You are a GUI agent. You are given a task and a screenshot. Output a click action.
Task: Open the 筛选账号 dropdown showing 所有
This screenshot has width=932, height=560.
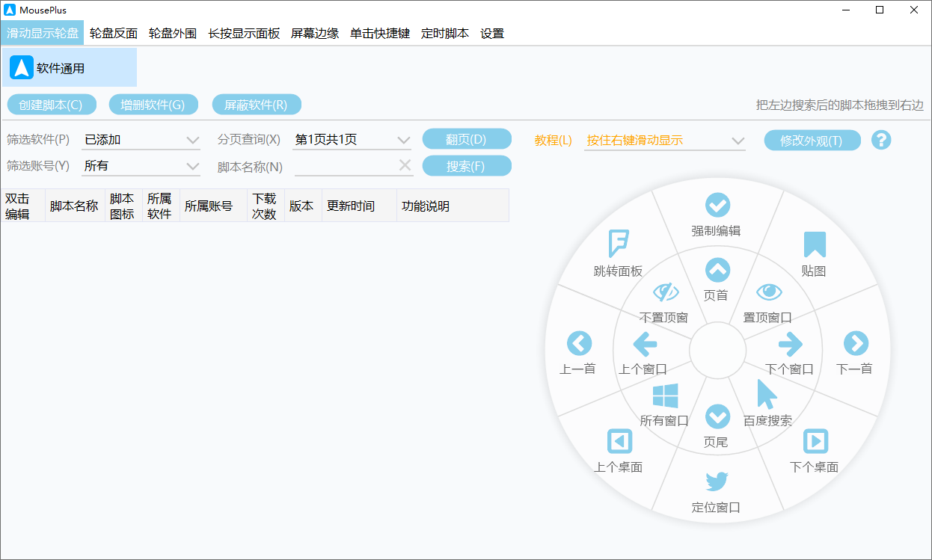(x=141, y=165)
